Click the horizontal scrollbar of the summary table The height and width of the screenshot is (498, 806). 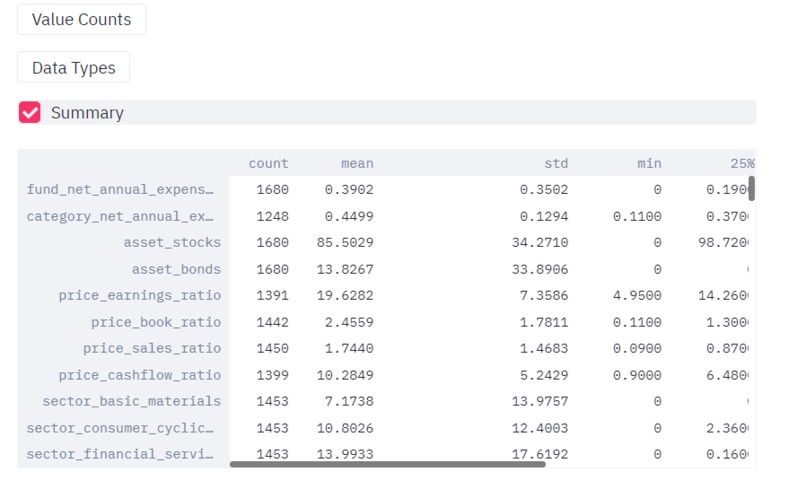pos(388,464)
